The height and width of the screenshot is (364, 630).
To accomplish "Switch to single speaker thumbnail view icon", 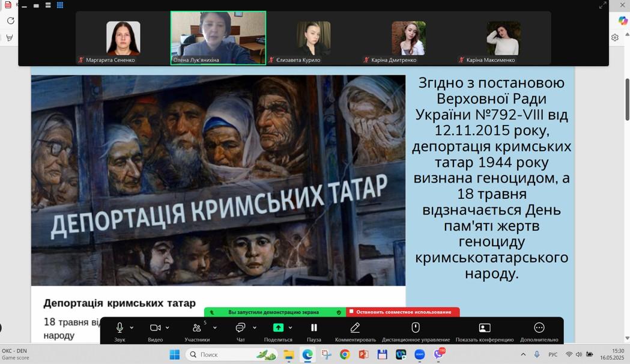I will click(36, 5).
